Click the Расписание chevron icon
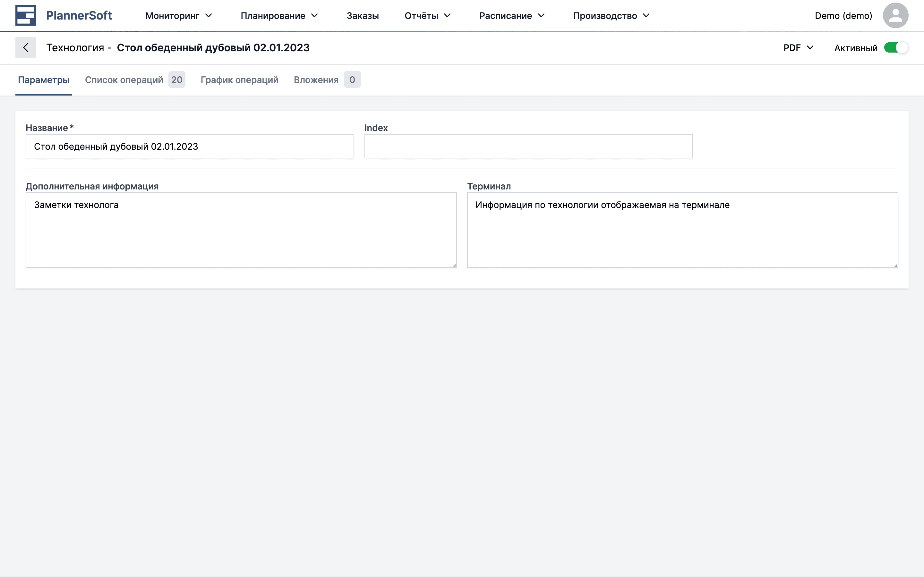The width and height of the screenshot is (924, 577). pyautogui.click(x=542, y=16)
